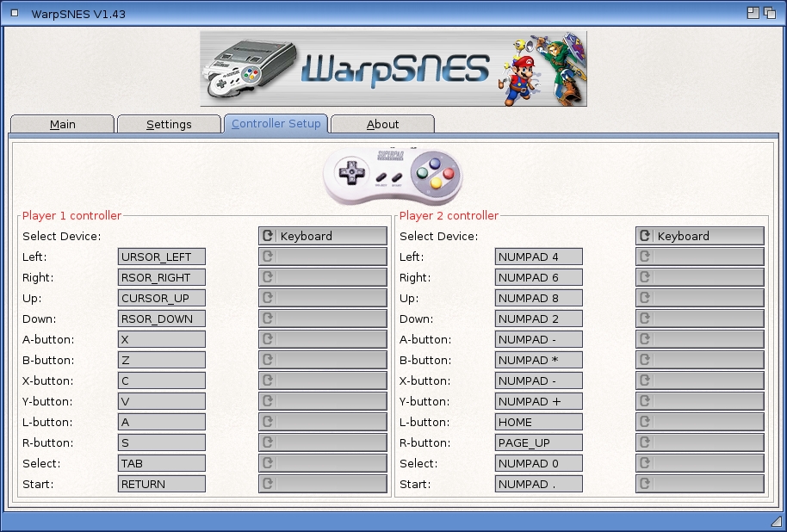This screenshot has width=787, height=532.
Task: Click Player 2 Select row cycle gadget
Action: coord(700,463)
